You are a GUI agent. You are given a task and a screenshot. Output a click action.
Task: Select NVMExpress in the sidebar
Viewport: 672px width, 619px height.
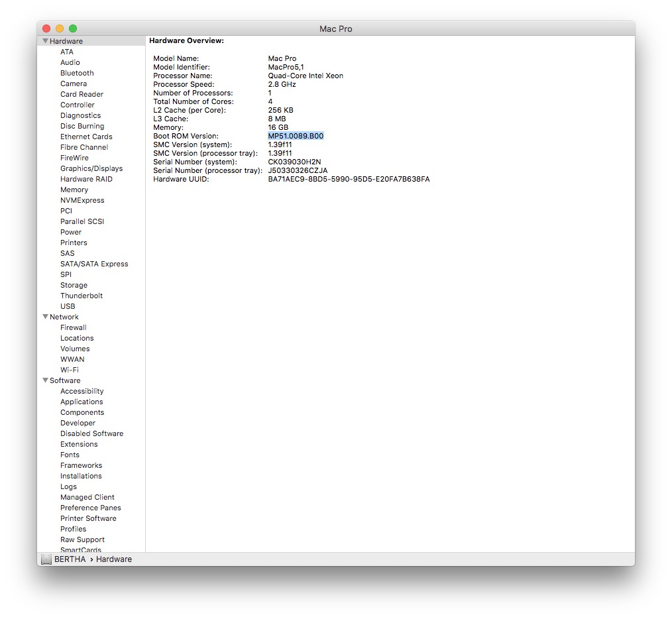point(82,201)
